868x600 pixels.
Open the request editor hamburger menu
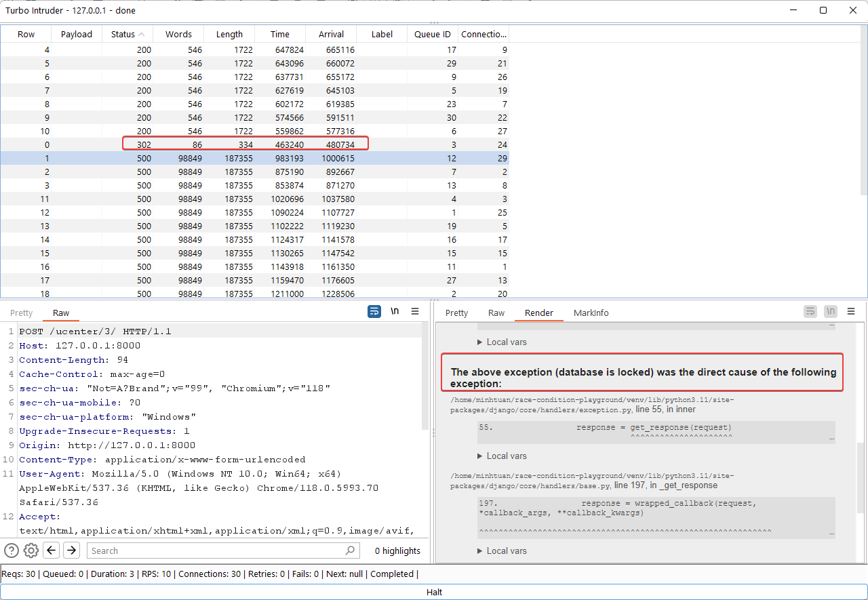coord(415,312)
